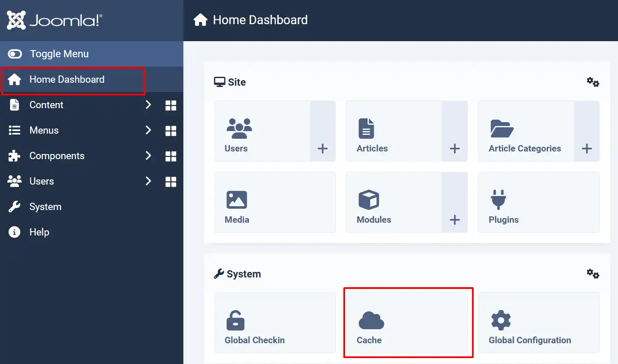Open the Users quick icon tile
The height and width of the screenshot is (364, 618).
pos(262,131)
